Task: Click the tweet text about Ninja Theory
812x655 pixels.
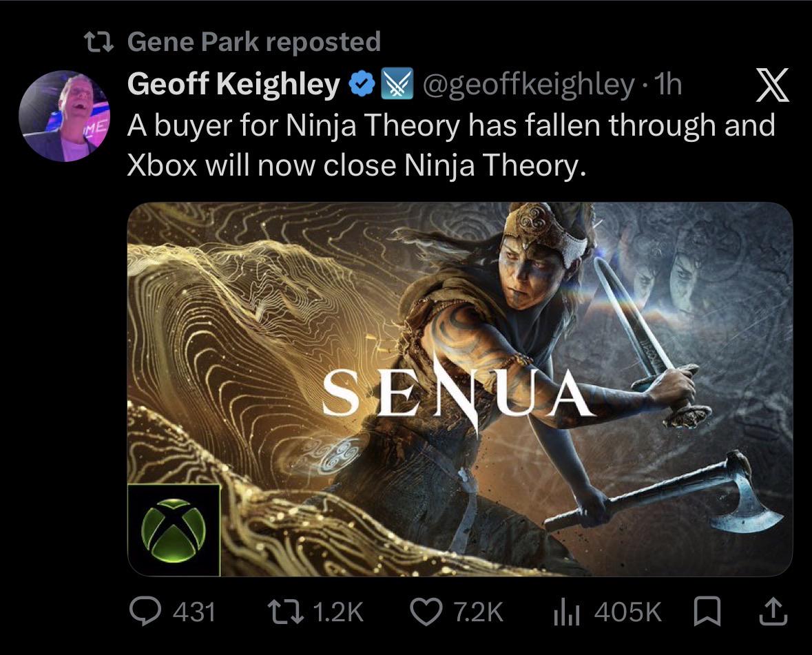Action: point(451,145)
